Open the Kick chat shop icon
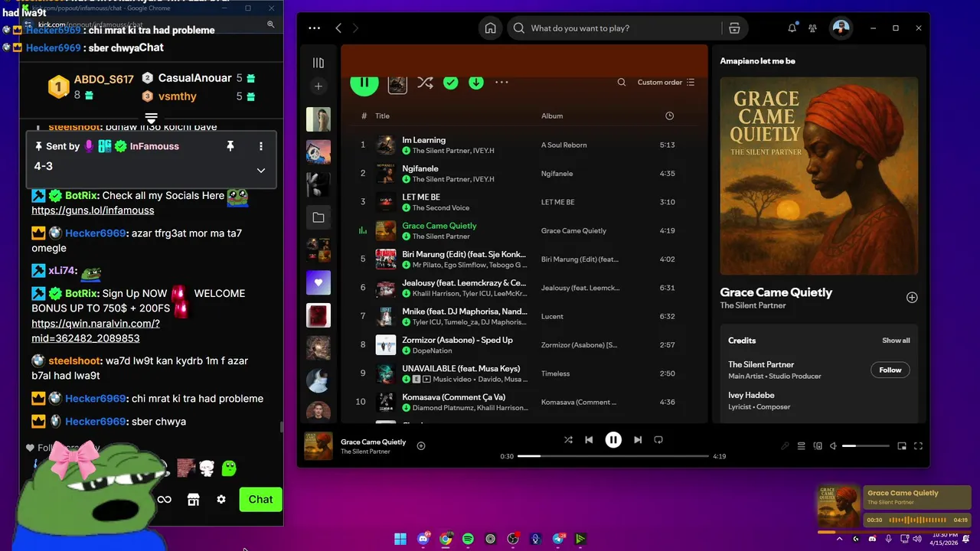The image size is (980, 551). point(193,500)
